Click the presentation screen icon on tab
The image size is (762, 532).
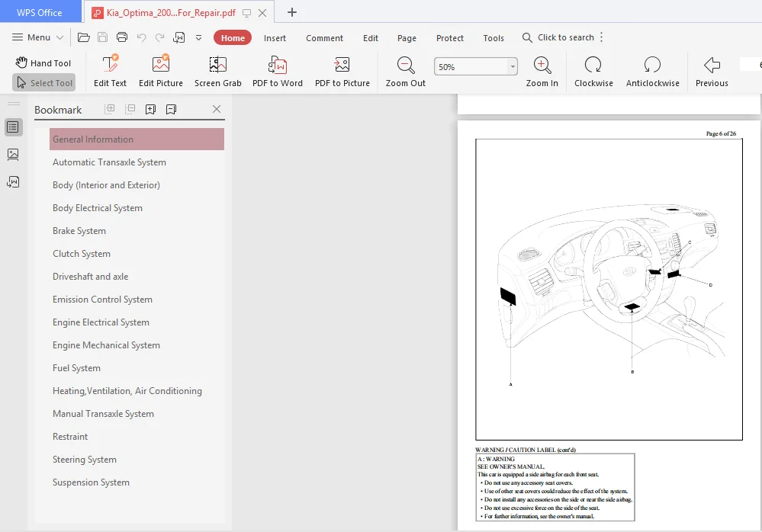(247, 13)
